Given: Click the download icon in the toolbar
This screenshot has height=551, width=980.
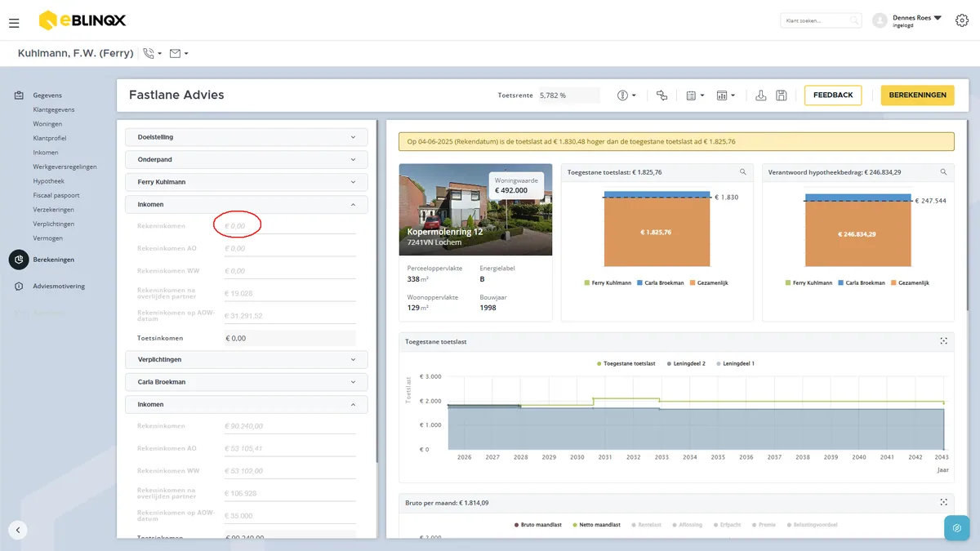Looking at the screenshot, I should coord(761,96).
